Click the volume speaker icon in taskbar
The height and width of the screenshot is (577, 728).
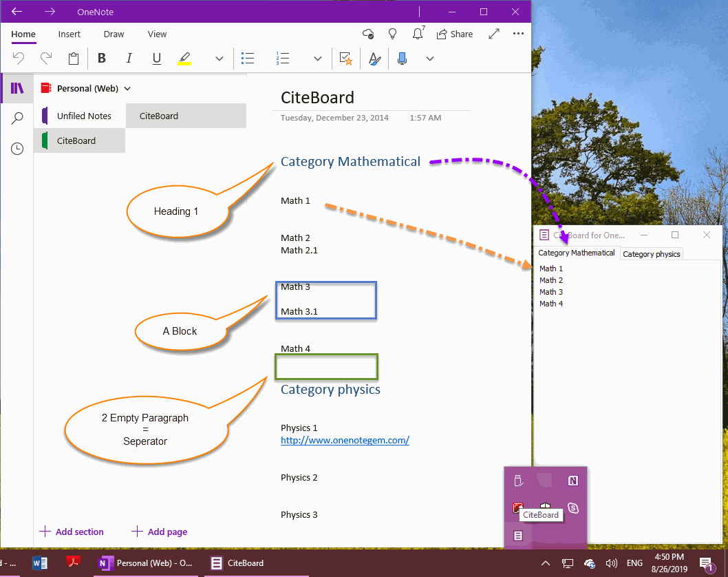(x=612, y=563)
